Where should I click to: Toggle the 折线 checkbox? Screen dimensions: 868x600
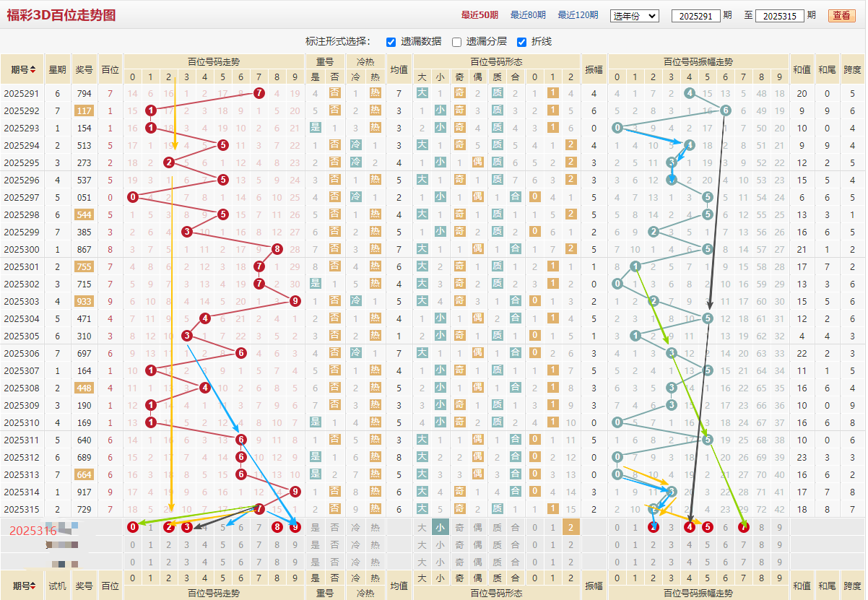pos(521,42)
